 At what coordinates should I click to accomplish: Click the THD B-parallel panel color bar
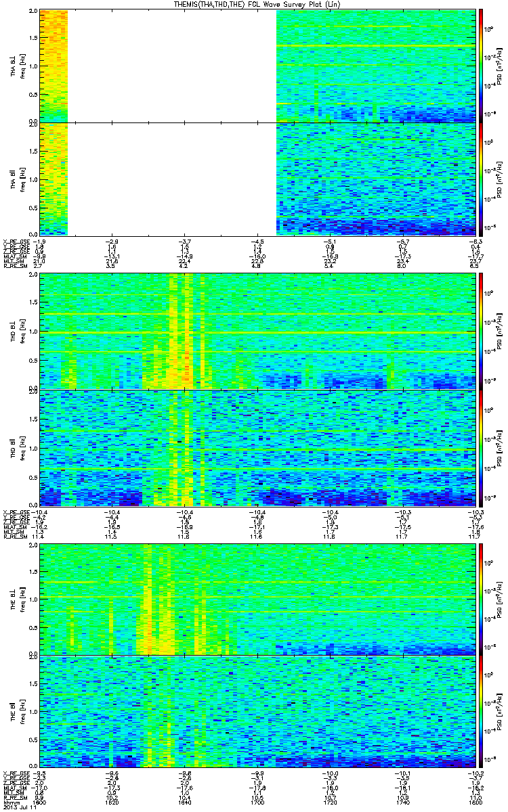481,447
